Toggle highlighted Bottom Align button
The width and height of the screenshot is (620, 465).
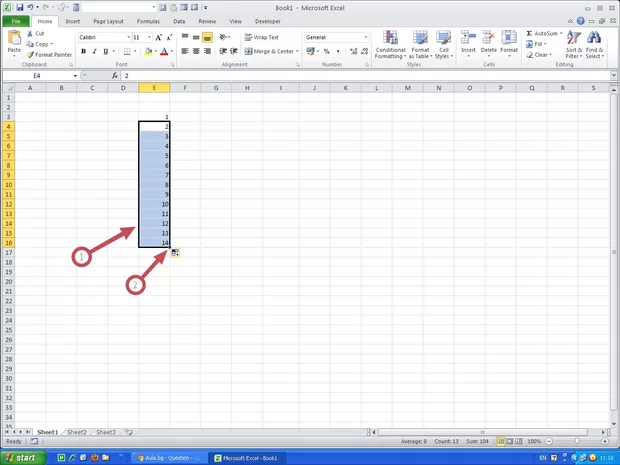(207, 37)
